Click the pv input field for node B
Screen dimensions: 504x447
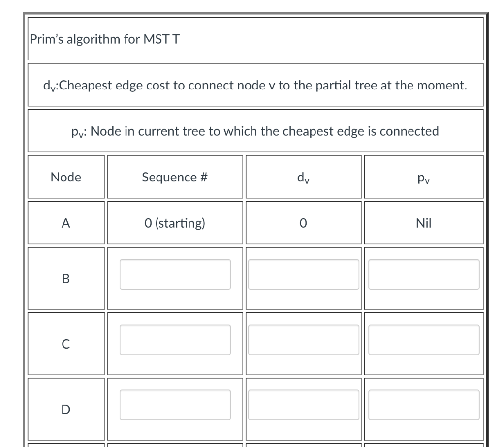point(422,273)
